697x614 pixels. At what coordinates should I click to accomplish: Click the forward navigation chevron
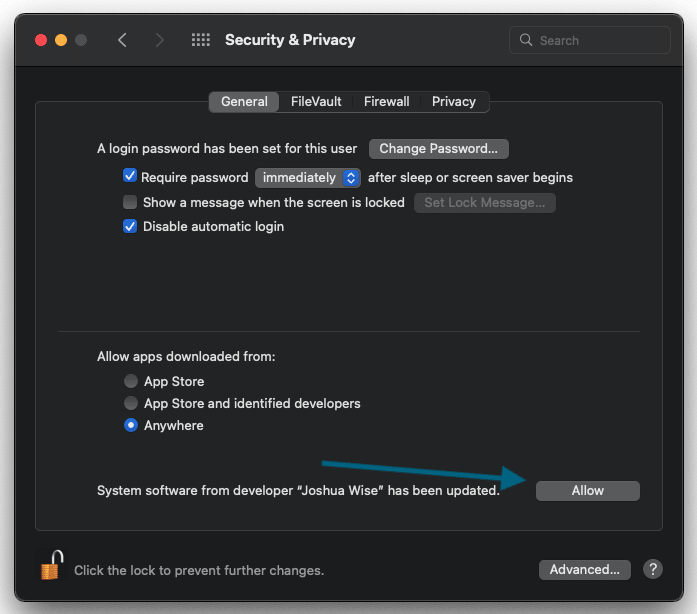tap(160, 40)
